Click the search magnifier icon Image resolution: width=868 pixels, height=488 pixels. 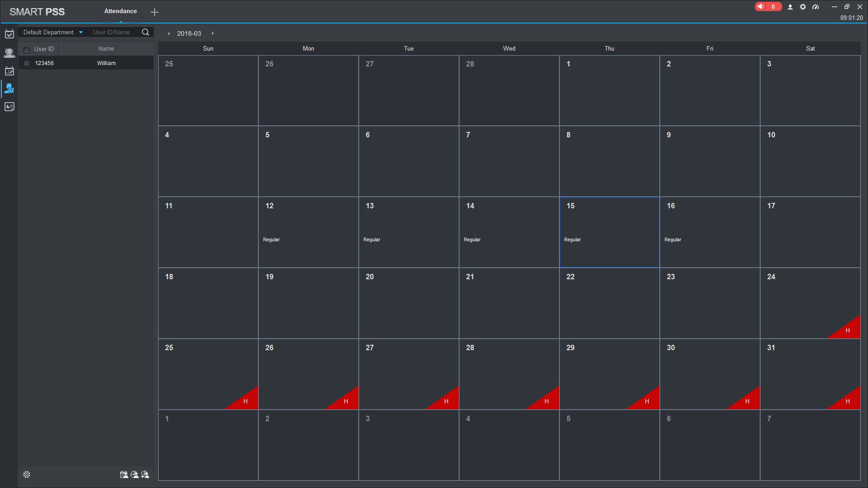pos(146,32)
